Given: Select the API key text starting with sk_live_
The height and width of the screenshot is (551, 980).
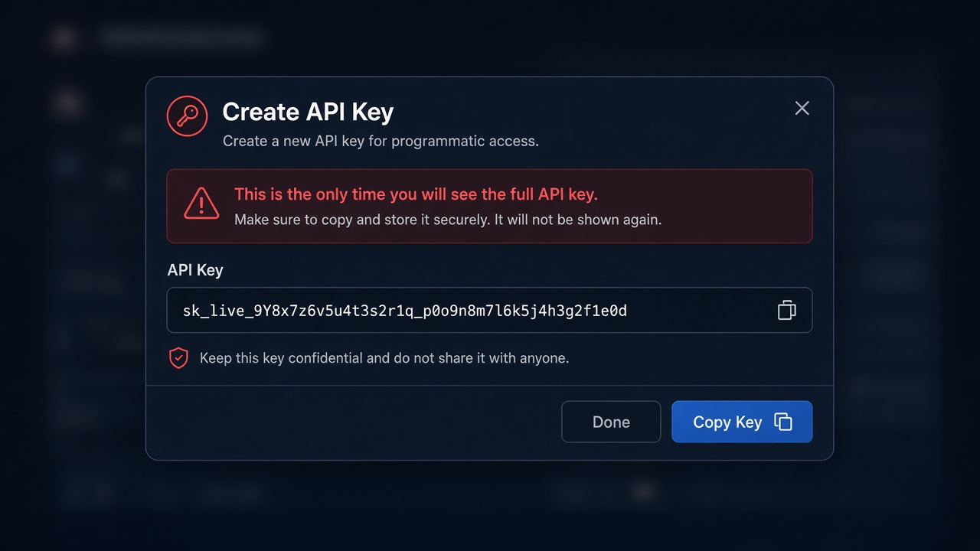Looking at the screenshot, I should (x=404, y=311).
